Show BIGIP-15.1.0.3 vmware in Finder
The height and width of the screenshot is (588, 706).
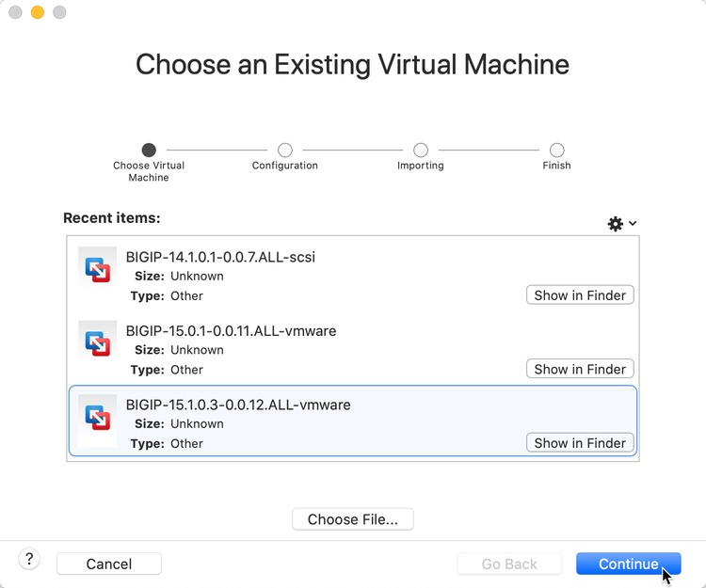tap(580, 443)
